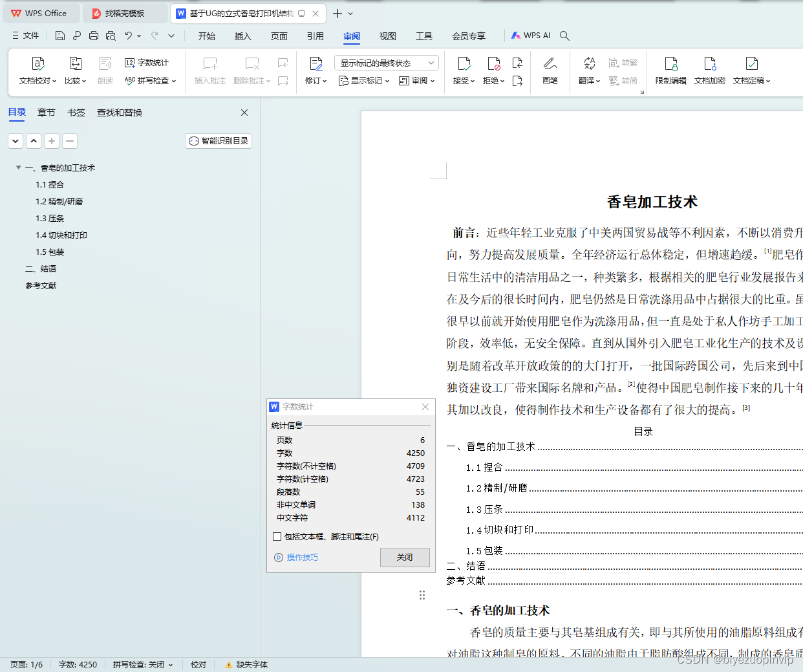Click the minus button in outline pane
This screenshot has height=672, width=803.
[70, 140]
